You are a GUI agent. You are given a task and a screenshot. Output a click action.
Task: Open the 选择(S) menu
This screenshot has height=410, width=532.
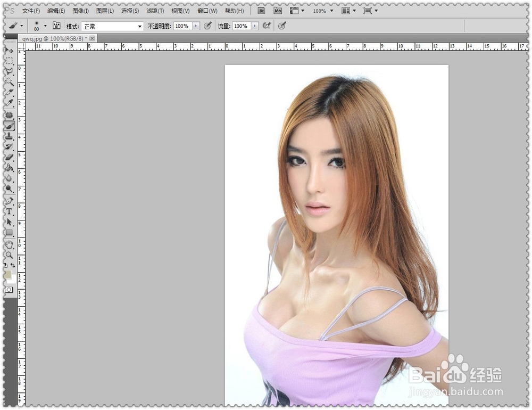point(130,11)
